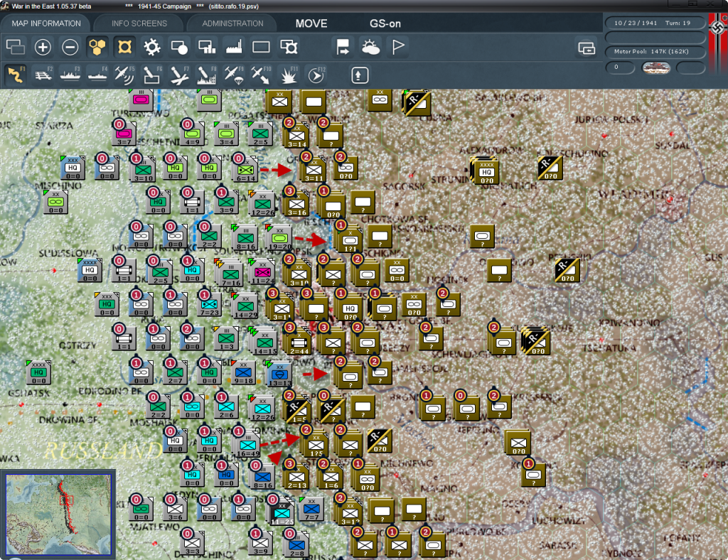Click the F12 circular arrow button
Viewport: 728px width, 560px height.
point(316,75)
